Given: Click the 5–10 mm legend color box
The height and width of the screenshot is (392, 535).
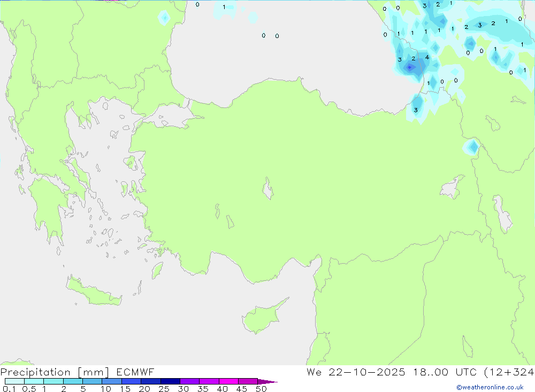Looking at the screenshot, I should [x=93, y=381].
